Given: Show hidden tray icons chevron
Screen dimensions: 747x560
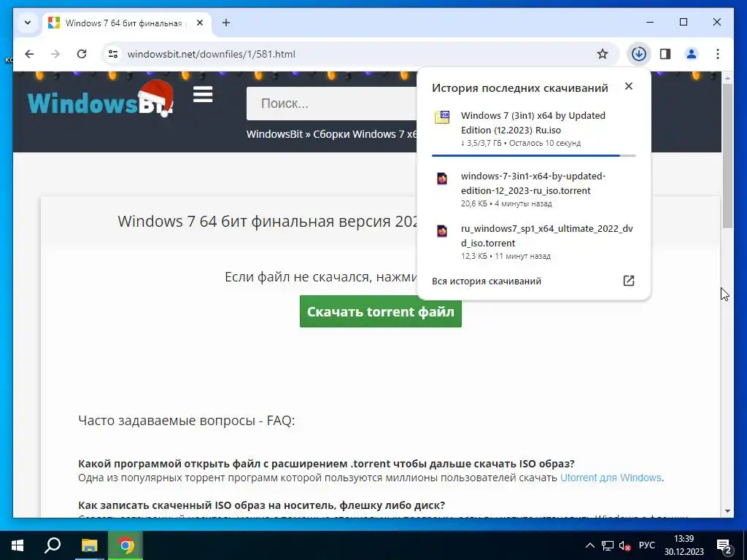Looking at the screenshot, I should [x=589, y=545].
